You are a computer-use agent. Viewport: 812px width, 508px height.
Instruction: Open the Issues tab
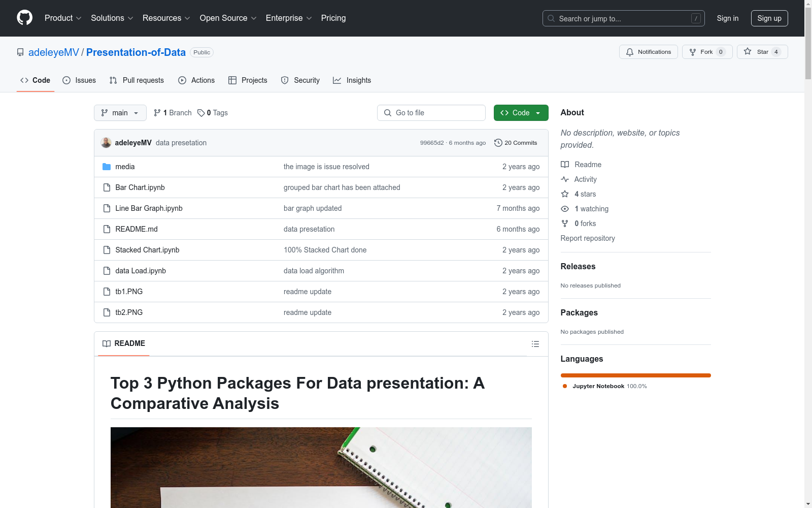[79, 80]
